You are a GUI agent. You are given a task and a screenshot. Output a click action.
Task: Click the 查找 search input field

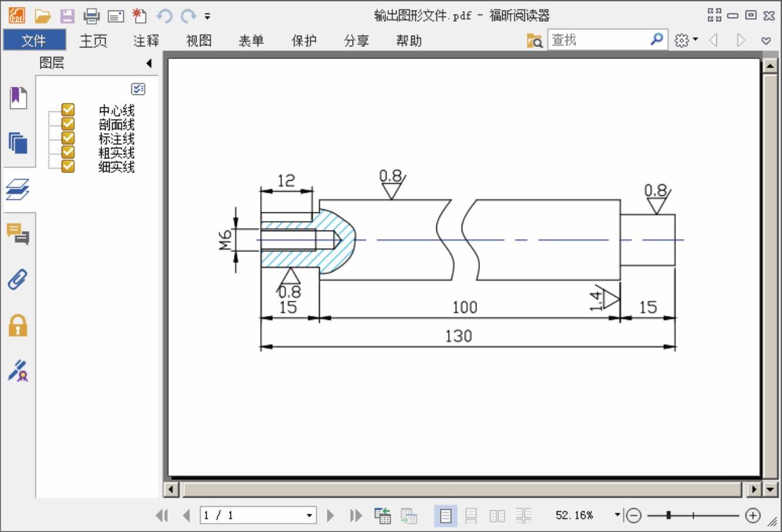coord(598,40)
